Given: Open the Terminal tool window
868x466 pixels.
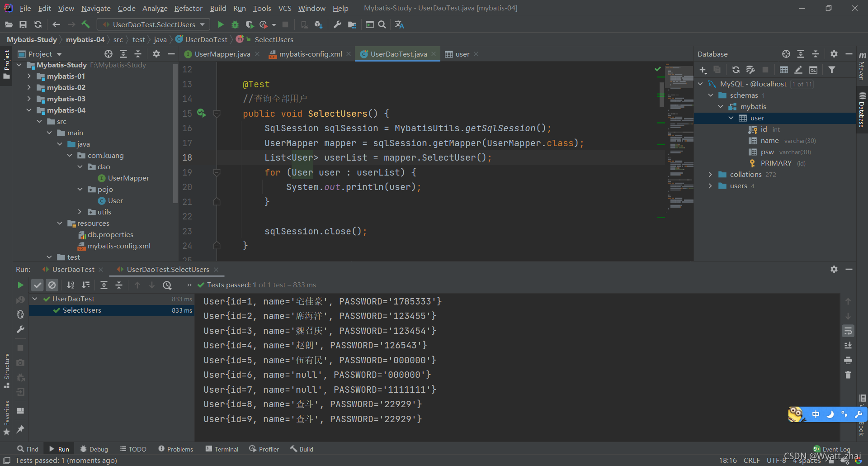Looking at the screenshot, I should coord(222,449).
